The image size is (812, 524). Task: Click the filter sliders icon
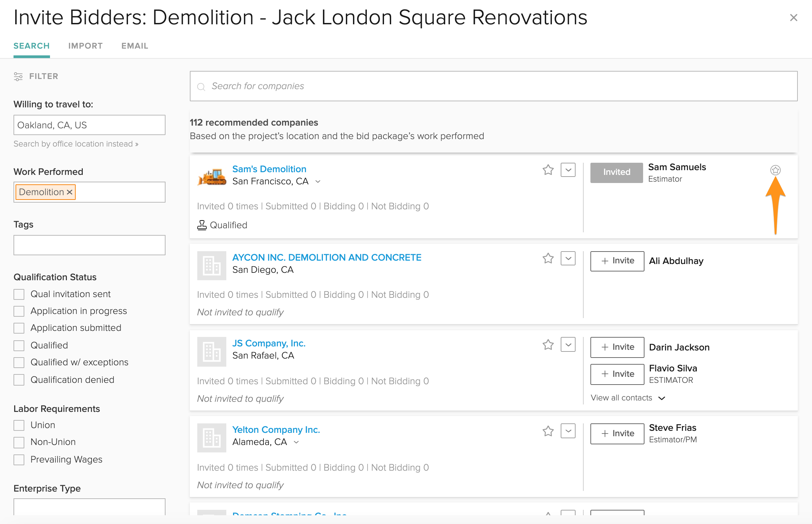tap(18, 76)
